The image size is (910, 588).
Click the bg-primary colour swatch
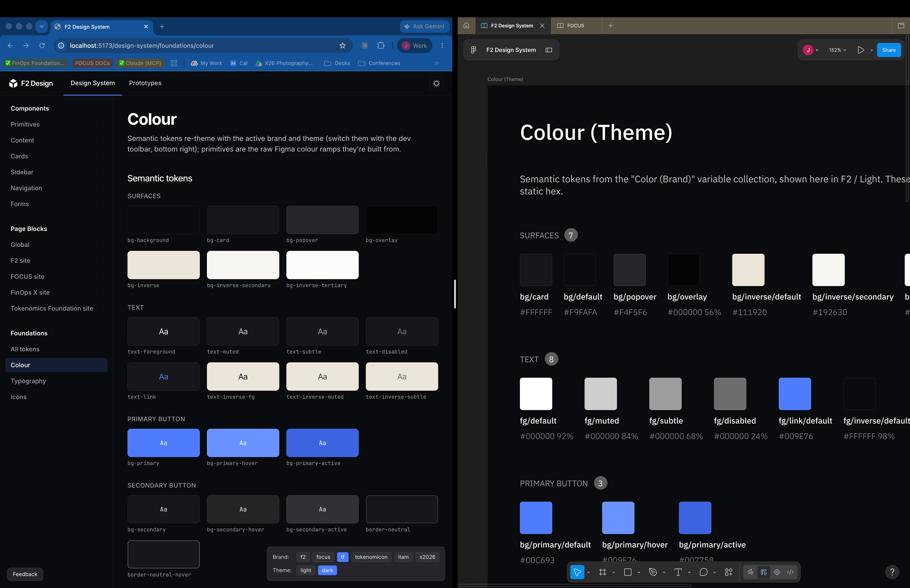164,443
